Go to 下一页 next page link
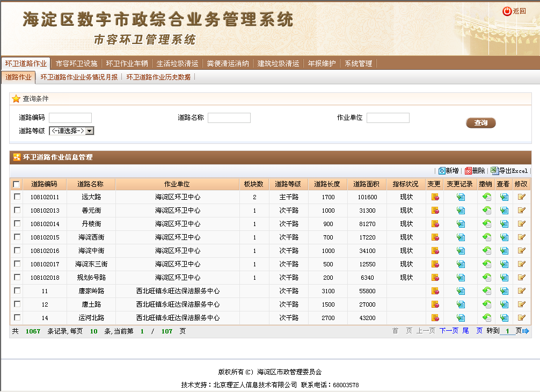The width and height of the screenshot is (540, 392). [449, 331]
